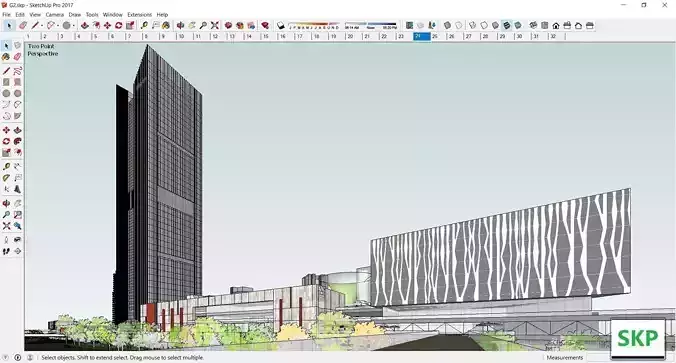676x363 pixels.
Task: Select the Make Component tool
Action: [x=17, y=45]
